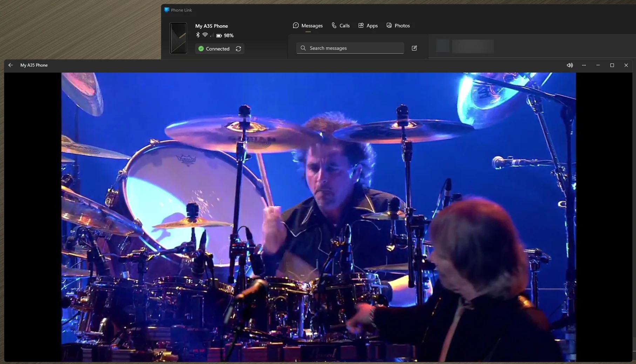Open the more options ellipsis in phone screen window
The image size is (636, 364).
584,65
